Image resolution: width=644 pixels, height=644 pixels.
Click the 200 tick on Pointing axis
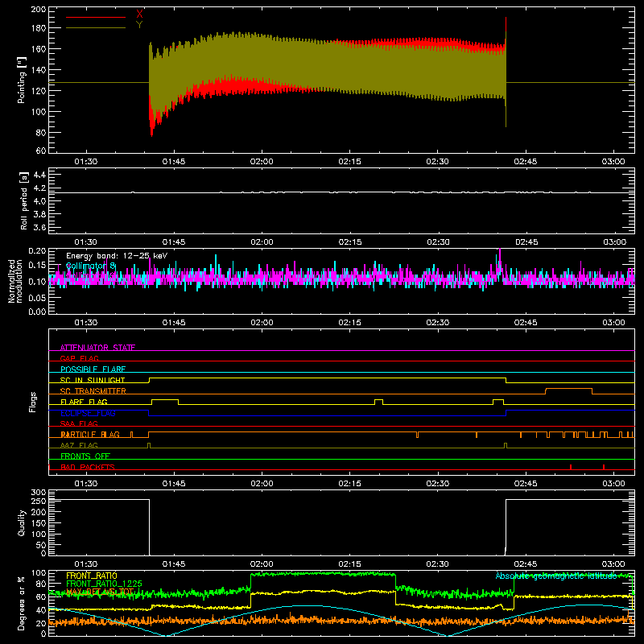point(38,10)
